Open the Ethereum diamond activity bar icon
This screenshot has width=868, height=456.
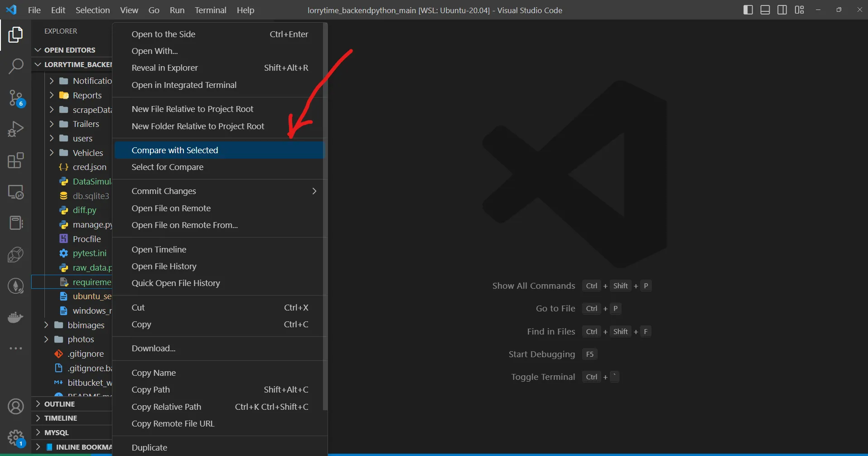(x=15, y=286)
